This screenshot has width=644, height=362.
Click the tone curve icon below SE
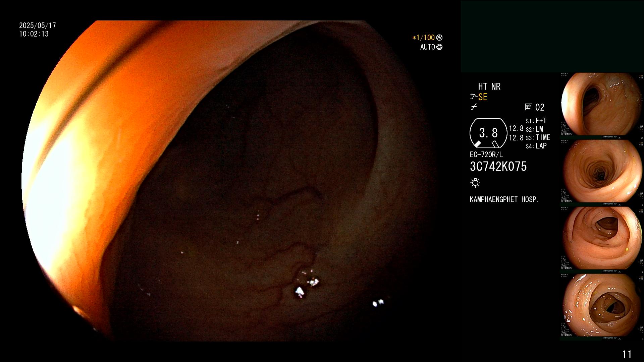474,107
